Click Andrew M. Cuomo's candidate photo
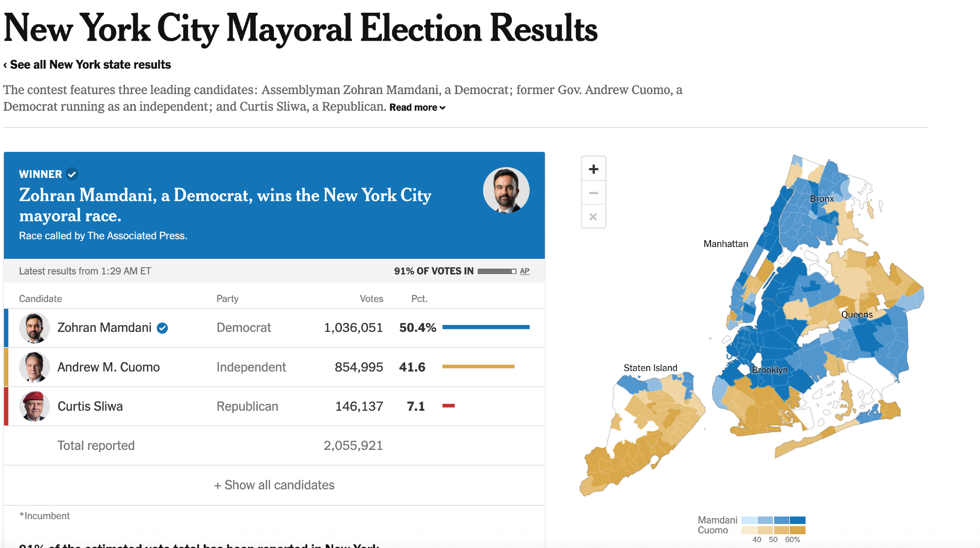980x548 pixels. [x=34, y=367]
